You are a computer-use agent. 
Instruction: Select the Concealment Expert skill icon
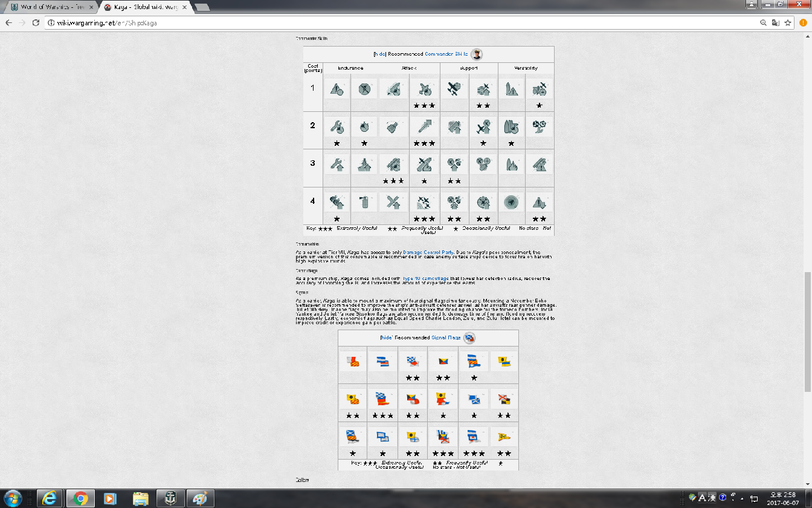coord(540,201)
